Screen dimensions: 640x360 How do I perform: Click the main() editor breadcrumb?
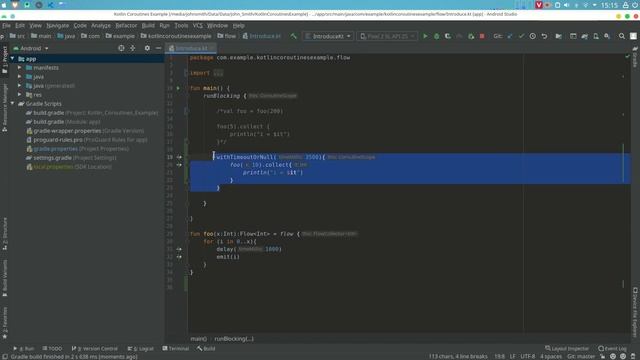tap(199, 339)
